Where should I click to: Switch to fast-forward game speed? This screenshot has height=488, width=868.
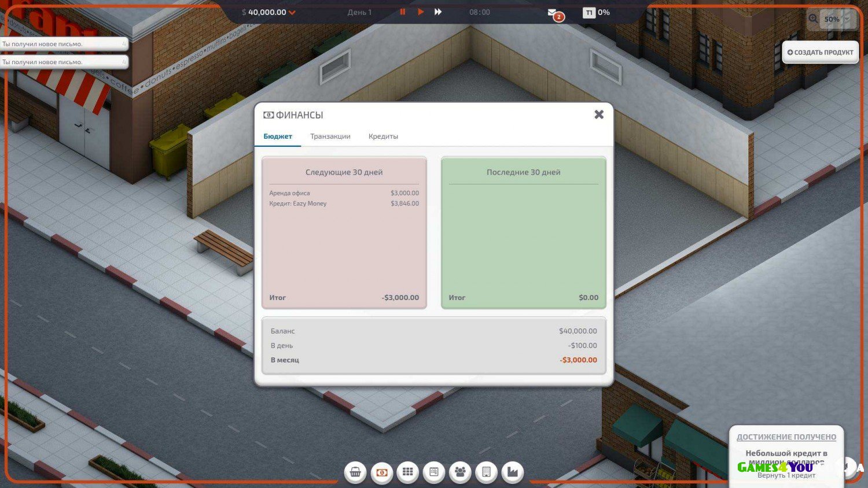pos(438,12)
